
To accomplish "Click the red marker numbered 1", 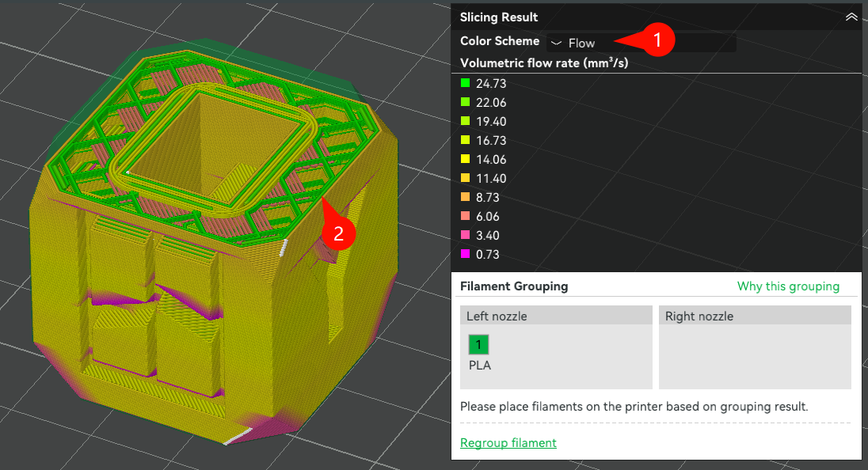I will 657,39.
